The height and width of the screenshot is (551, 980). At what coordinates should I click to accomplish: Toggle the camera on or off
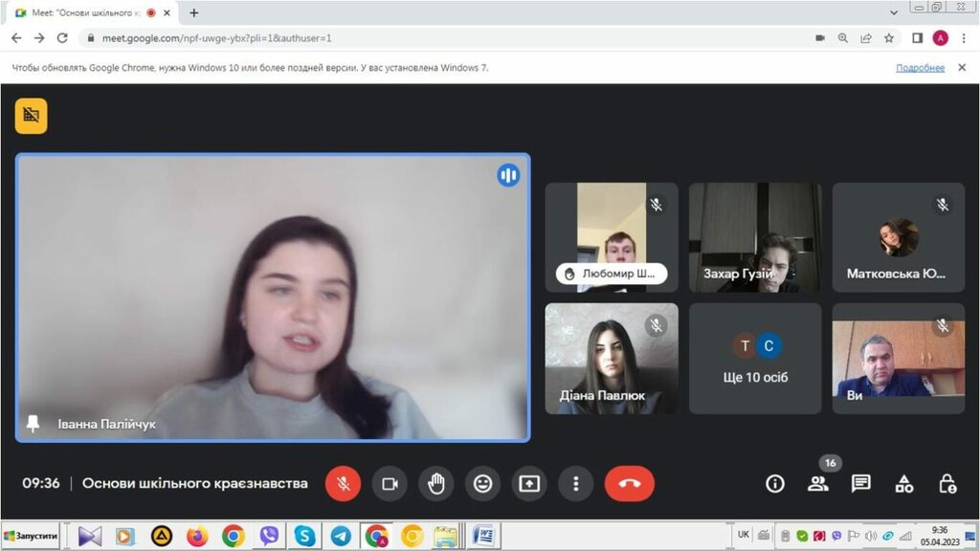coord(390,484)
